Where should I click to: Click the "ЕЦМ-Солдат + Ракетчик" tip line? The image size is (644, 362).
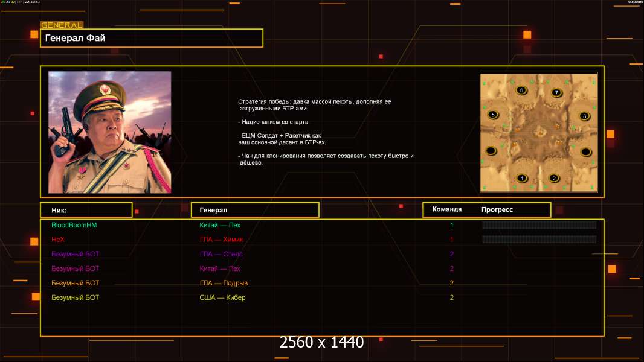click(x=282, y=139)
